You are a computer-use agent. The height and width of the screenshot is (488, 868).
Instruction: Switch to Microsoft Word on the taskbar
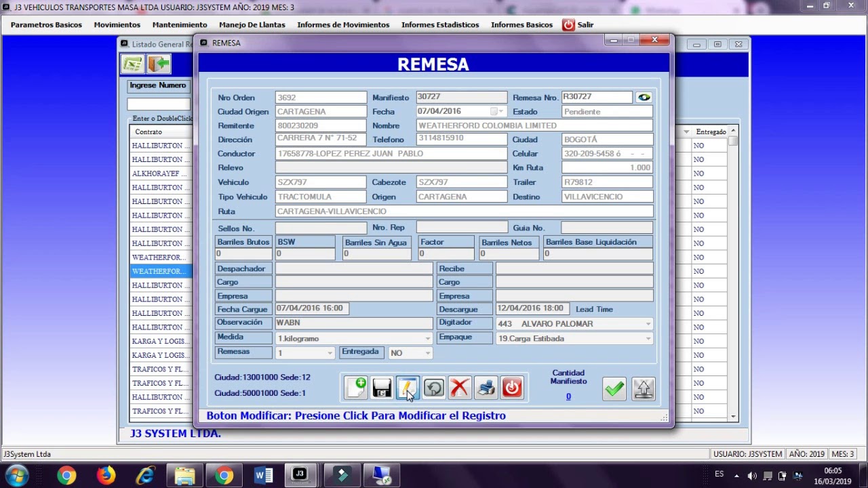click(x=263, y=475)
